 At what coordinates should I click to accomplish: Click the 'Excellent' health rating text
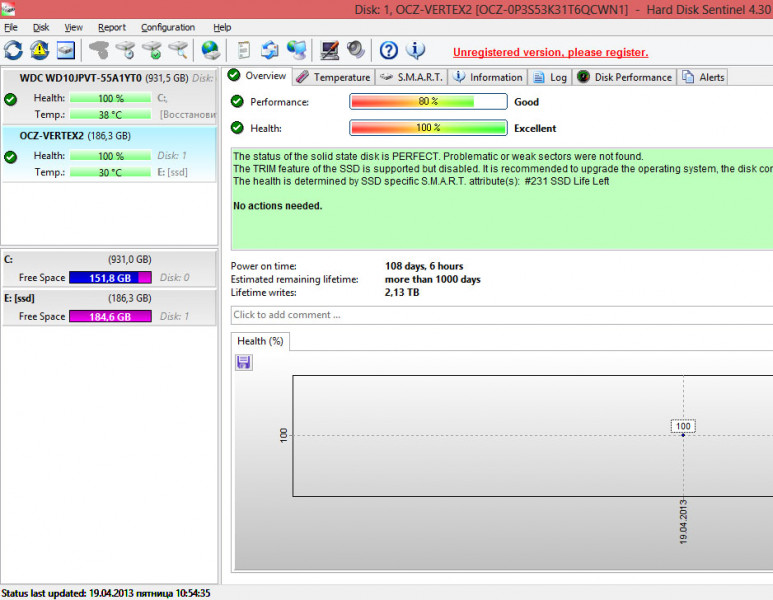[535, 128]
